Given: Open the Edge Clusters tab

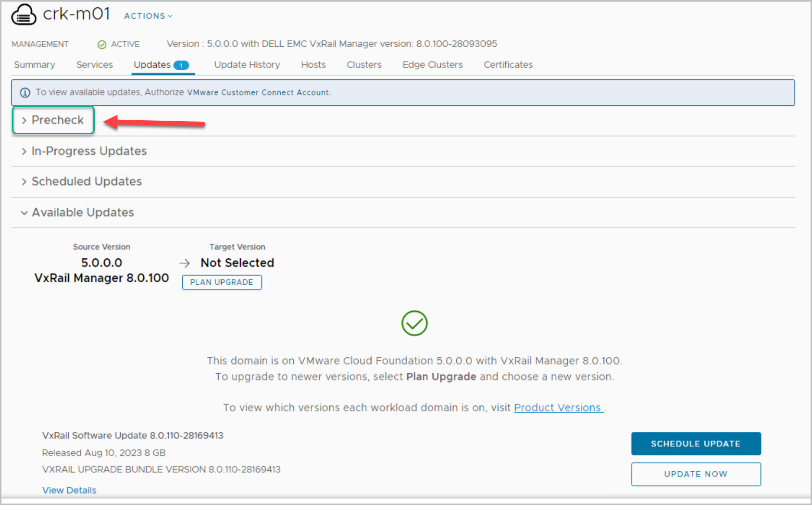Looking at the screenshot, I should (x=433, y=64).
